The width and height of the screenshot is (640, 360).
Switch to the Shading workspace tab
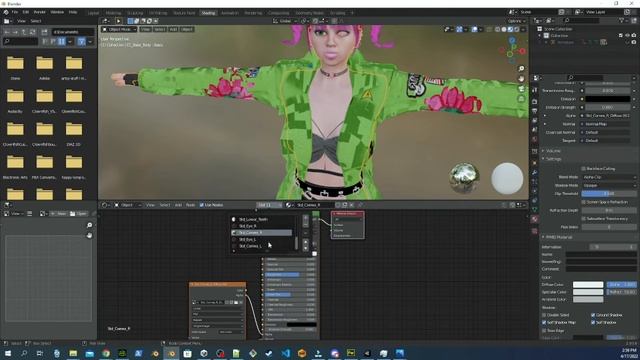[x=208, y=13]
